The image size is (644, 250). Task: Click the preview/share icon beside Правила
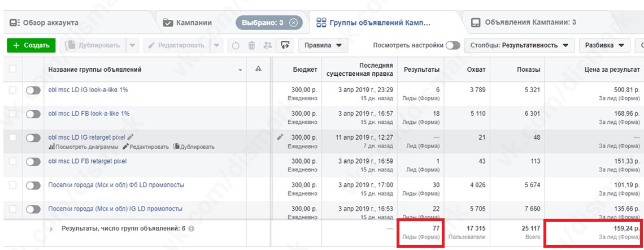(x=285, y=45)
